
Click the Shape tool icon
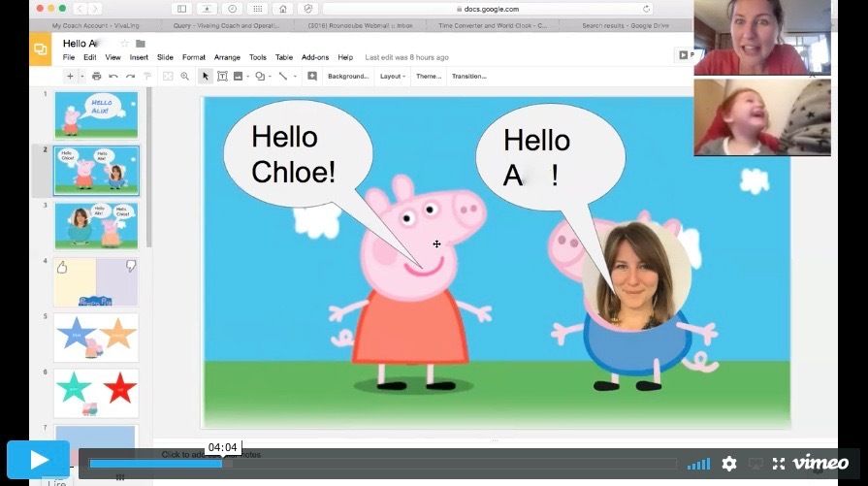click(260, 77)
